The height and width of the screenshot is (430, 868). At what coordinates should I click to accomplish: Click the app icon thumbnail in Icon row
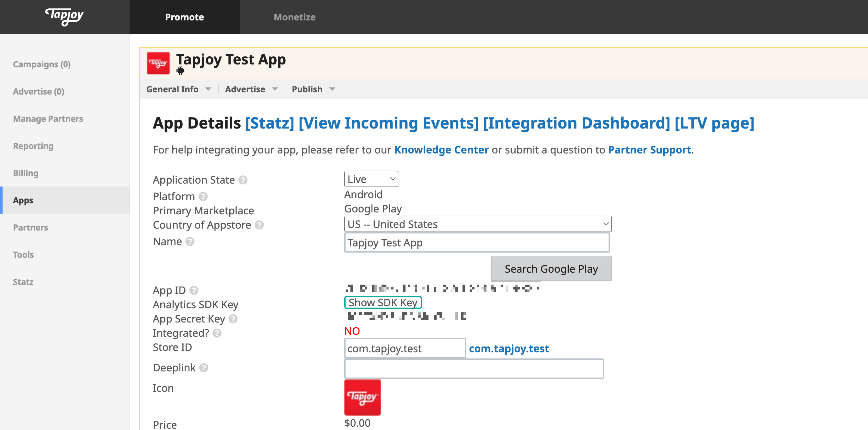[362, 398]
